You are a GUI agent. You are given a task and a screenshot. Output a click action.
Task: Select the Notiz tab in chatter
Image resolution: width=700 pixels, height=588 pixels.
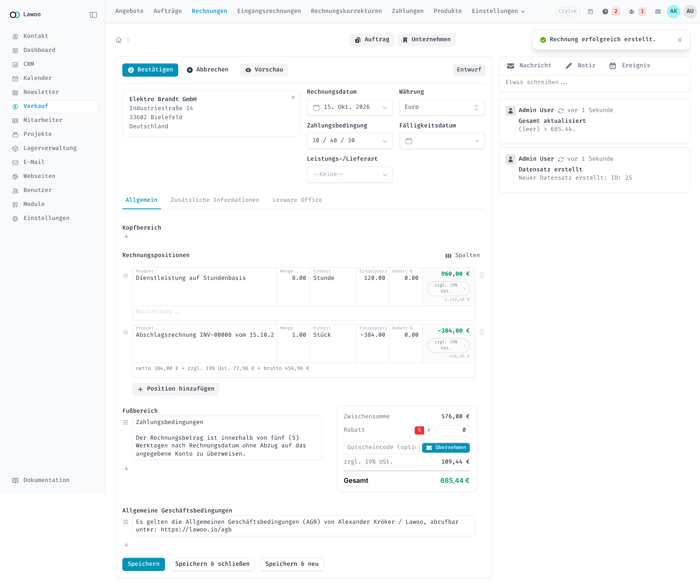[580, 66]
